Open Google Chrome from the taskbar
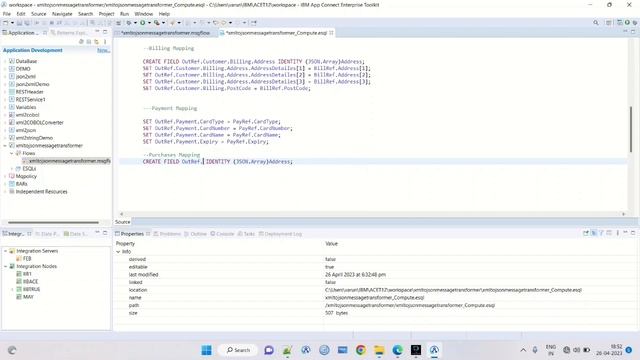Viewport: 640px width, 360px height. 360,350
